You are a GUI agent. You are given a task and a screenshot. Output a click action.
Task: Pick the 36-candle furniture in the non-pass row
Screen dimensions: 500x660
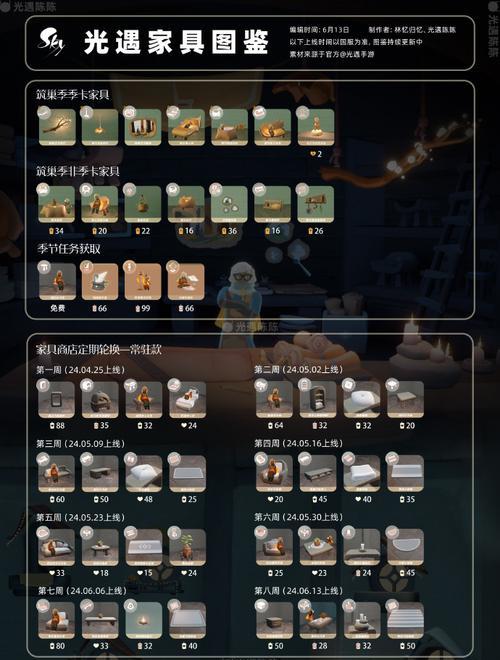coord(229,204)
